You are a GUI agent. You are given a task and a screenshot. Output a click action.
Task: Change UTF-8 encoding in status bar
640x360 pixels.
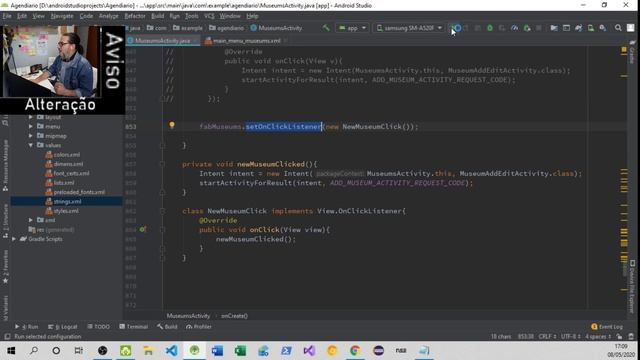(571, 337)
